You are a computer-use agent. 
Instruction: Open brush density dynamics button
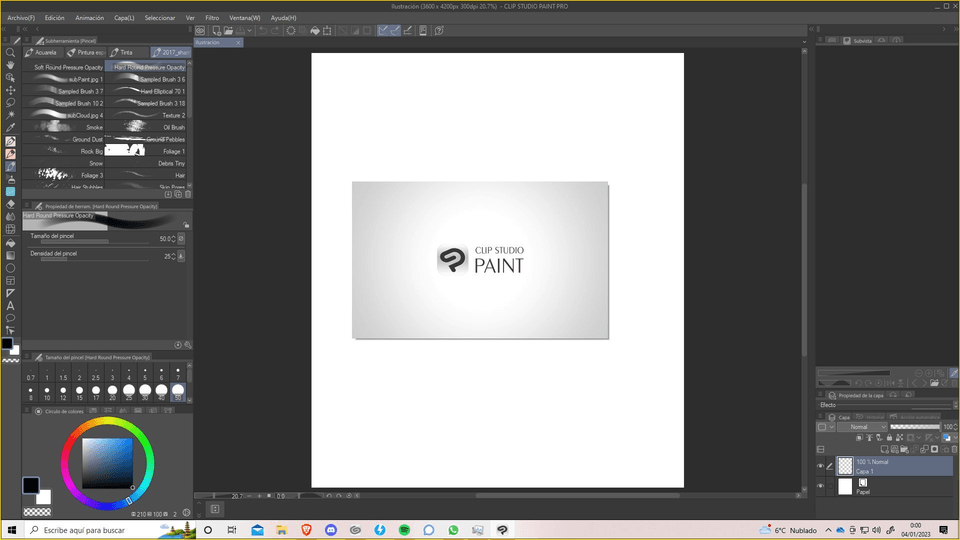(x=181, y=257)
